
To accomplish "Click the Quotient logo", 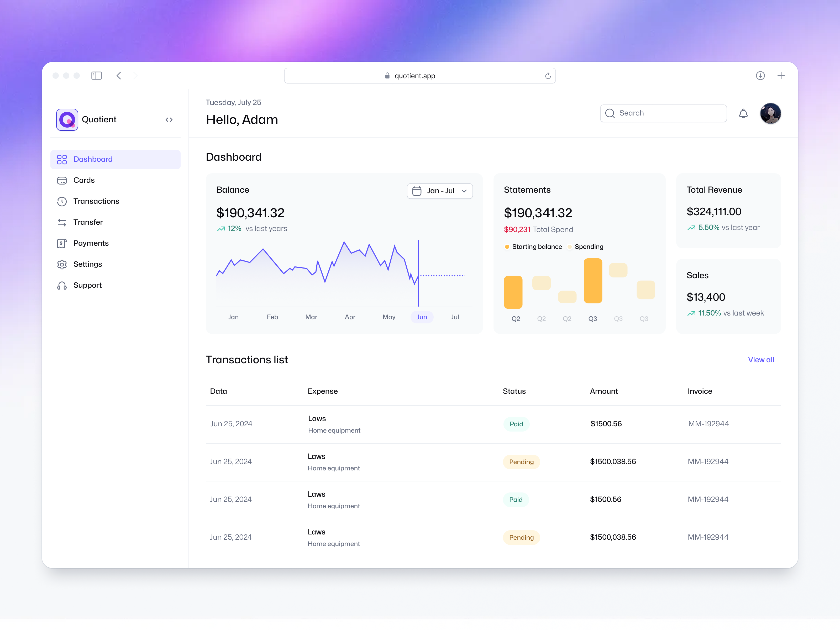I will tap(67, 119).
